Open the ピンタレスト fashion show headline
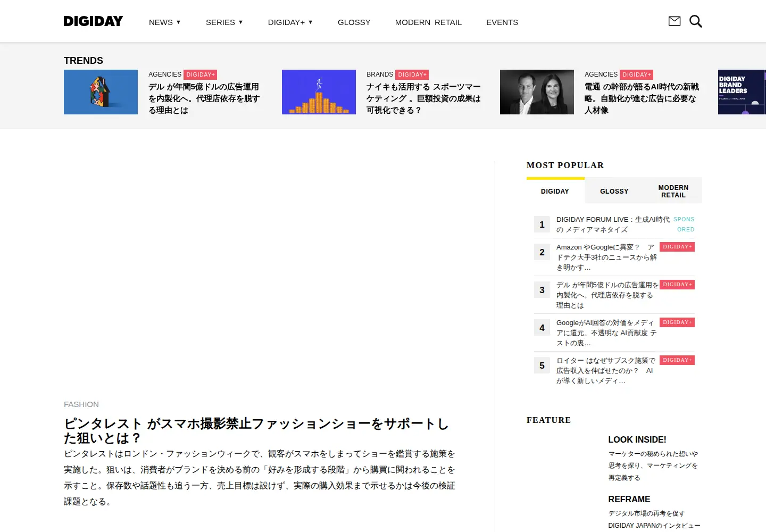766x532 pixels. (256, 431)
